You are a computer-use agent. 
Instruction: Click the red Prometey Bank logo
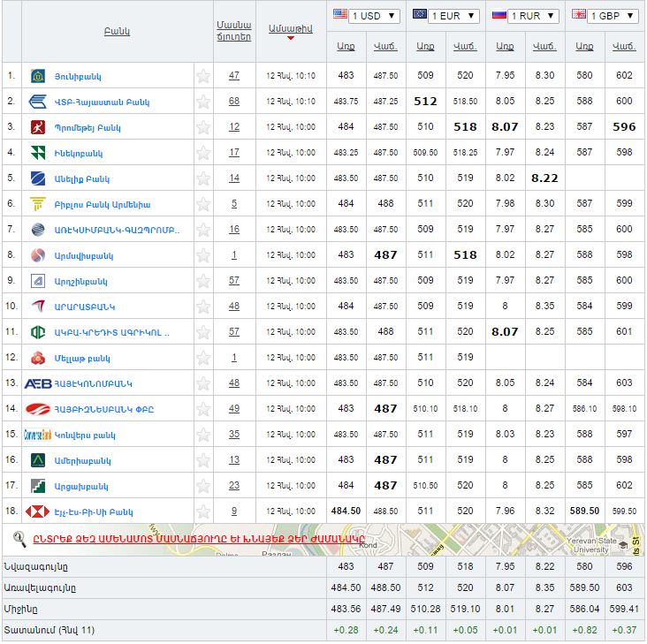point(38,127)
